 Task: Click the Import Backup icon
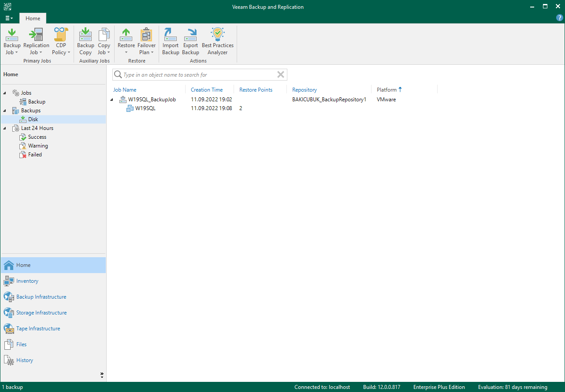pos(170,34)
